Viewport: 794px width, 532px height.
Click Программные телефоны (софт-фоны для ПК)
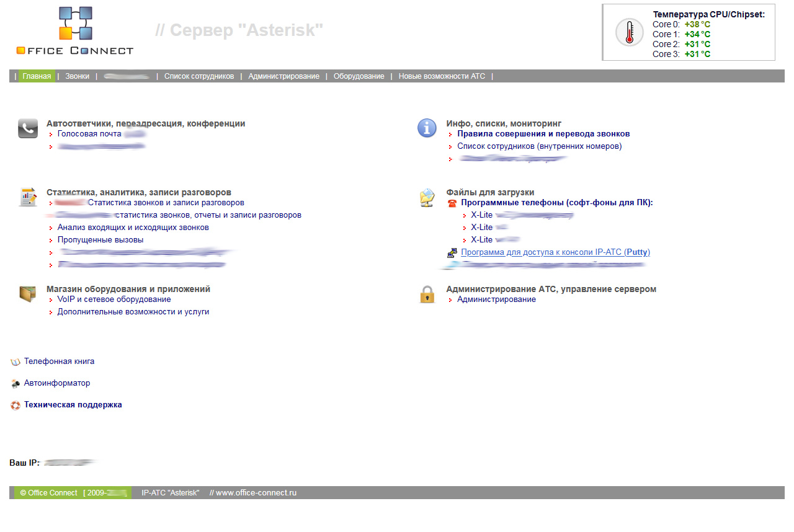[557, 203]
